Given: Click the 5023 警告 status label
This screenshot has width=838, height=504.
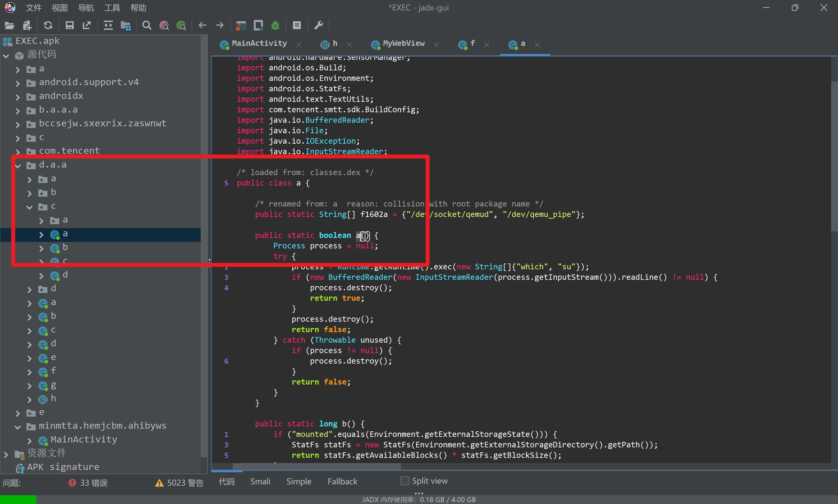Looking at the screenshot, I should (x=185, y=483).
